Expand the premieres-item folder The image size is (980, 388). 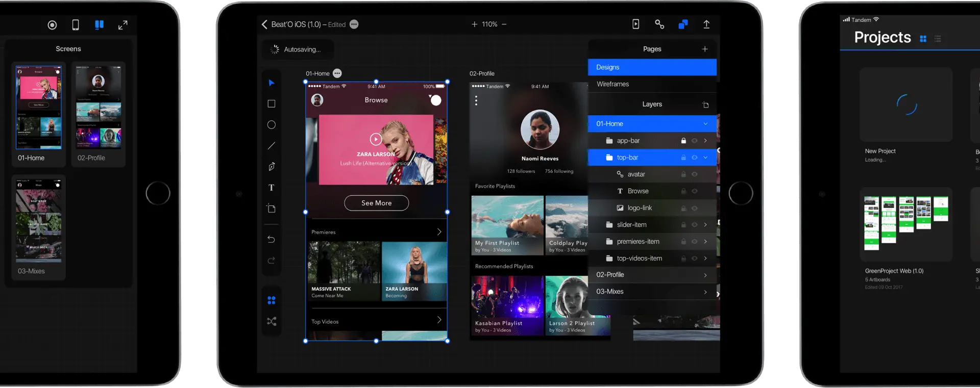point(705,242)
